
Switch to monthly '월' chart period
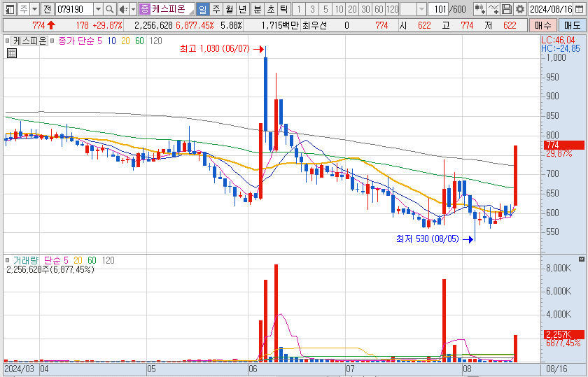pyautogui.click(x=229, y=9)
